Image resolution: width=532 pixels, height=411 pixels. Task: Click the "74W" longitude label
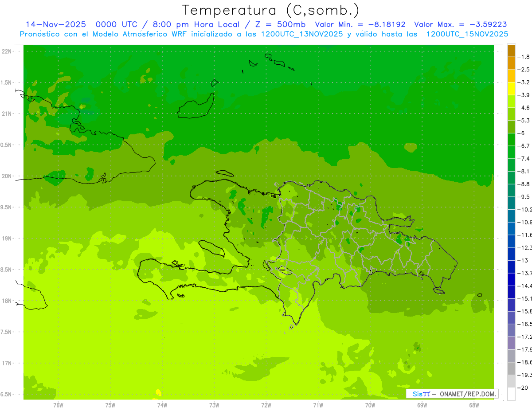(x=162, y=405)
